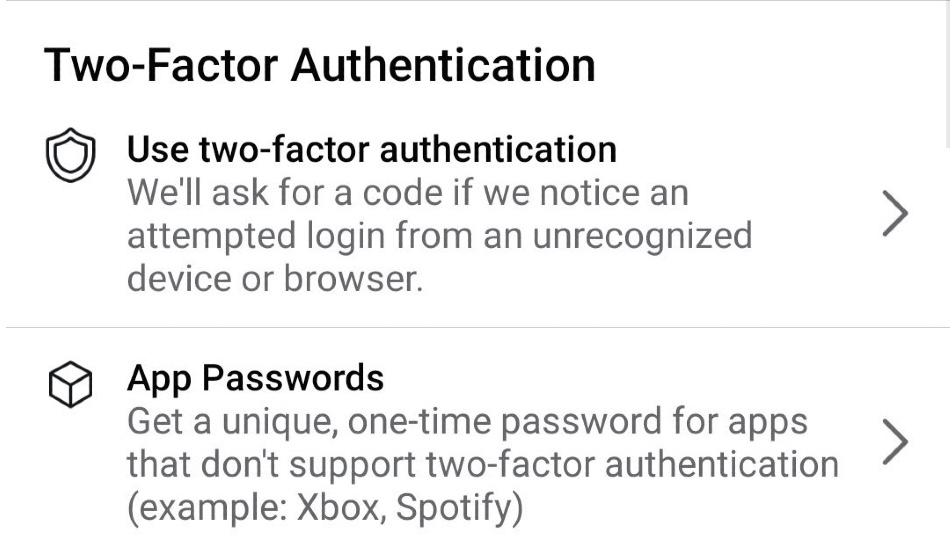Image resolution: width=950 pixels, height=550 pixels.
Task: Click the Two-Factor Authentication section heading
Action: pos(320,65)
